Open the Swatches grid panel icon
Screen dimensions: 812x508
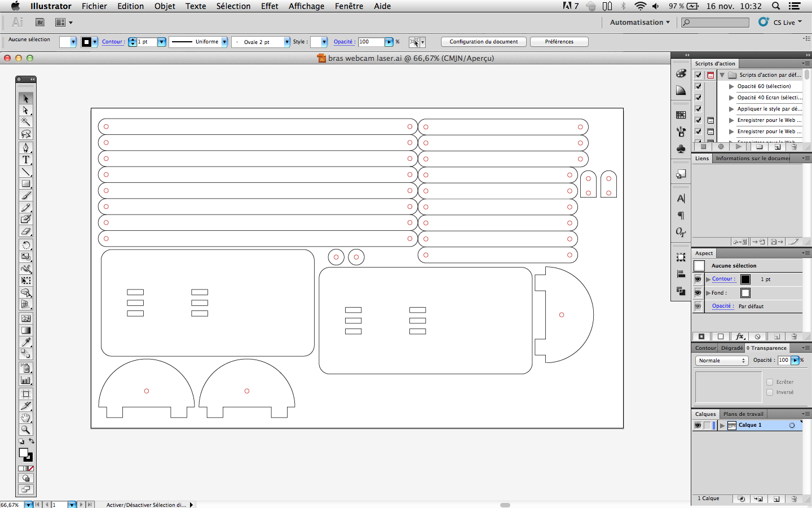681,115
